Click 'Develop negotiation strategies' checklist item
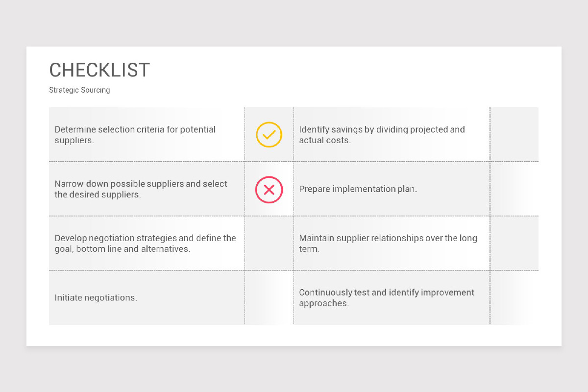 pyautogui.click(x=146, y=244)
